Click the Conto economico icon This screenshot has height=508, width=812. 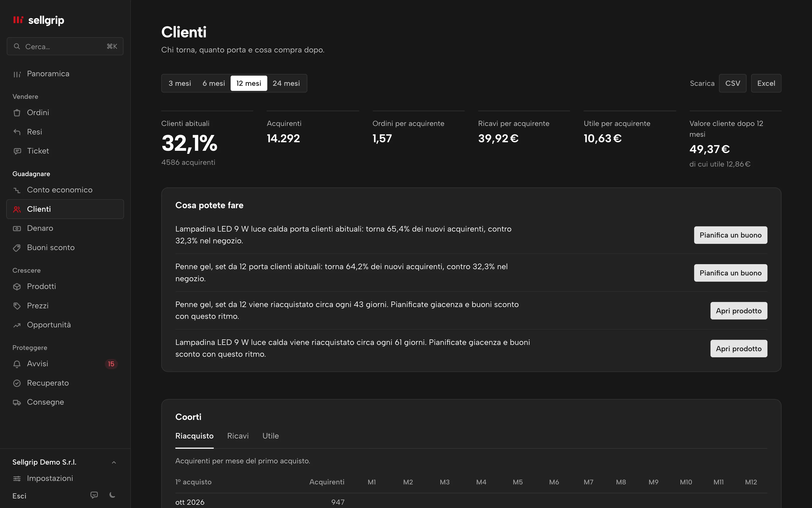(17, 190)
